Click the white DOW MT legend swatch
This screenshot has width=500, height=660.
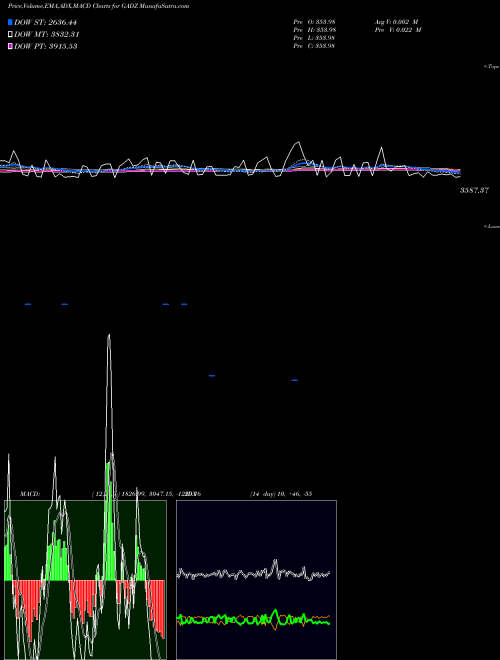(x=10, y=35)
